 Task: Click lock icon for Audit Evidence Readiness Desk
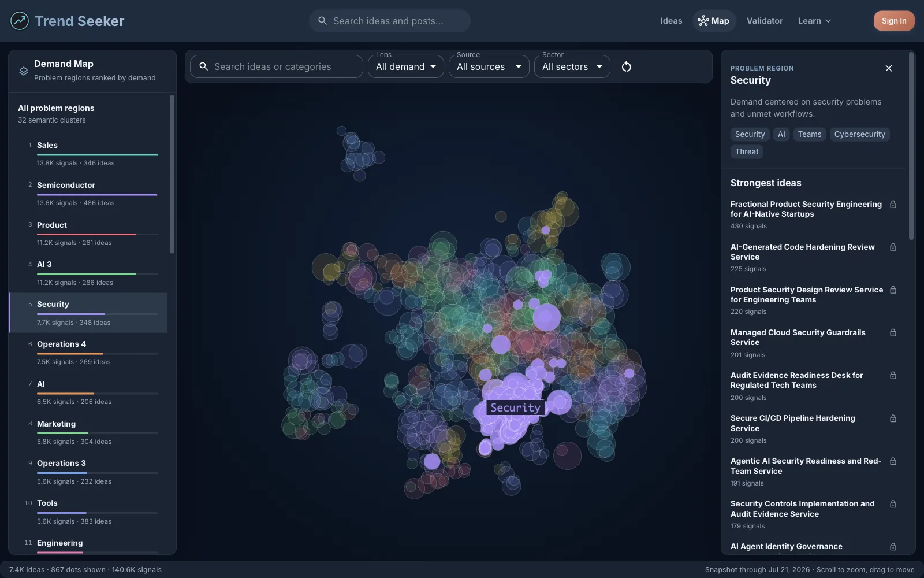(x=893, y=376)
